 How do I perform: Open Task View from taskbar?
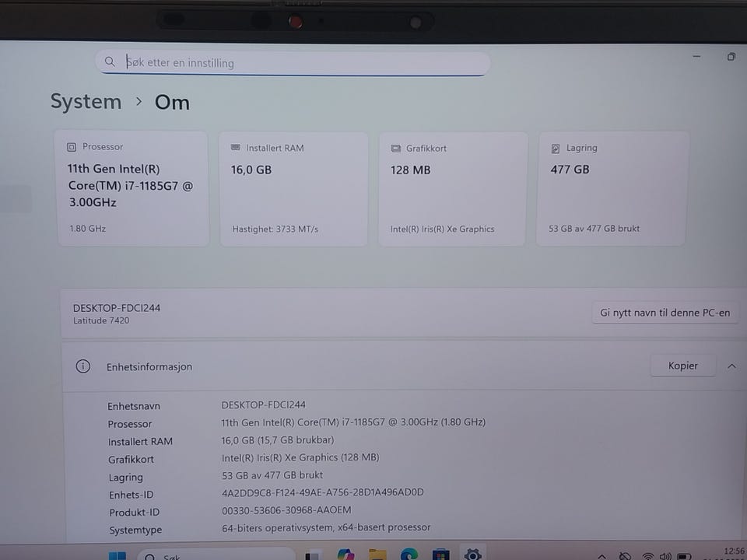coord(313,556)
